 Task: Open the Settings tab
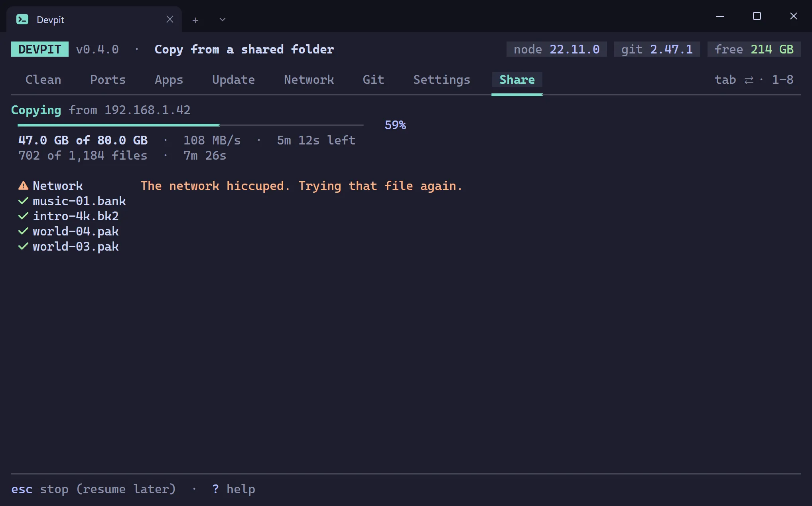[441, 80]
